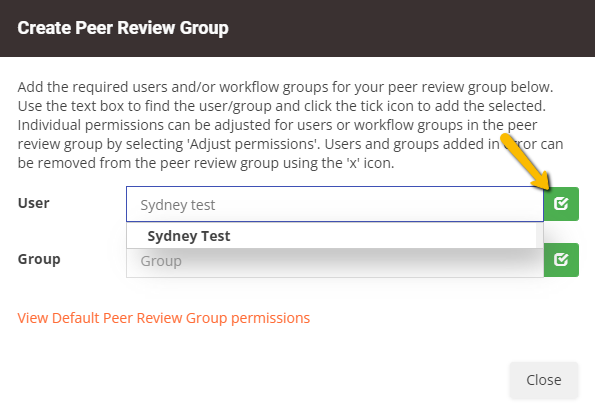Follow the orange permissions hyperlink

164,318
